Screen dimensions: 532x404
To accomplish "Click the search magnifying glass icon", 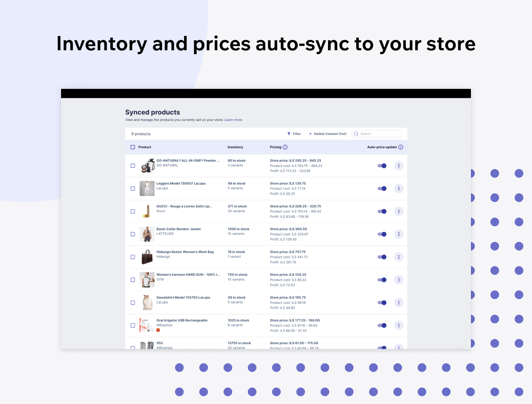I will 356,134.
